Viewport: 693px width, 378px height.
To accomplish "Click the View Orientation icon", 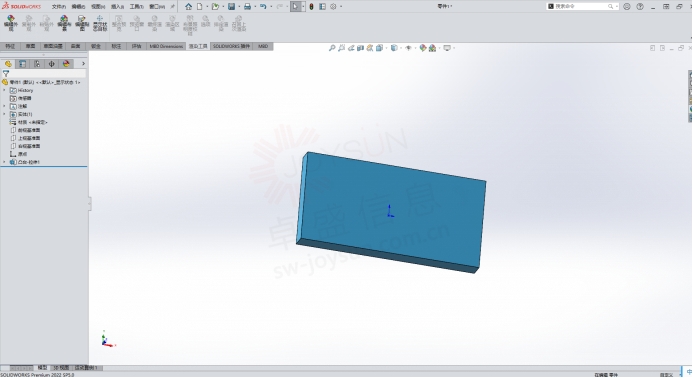I will pos(379,48).
